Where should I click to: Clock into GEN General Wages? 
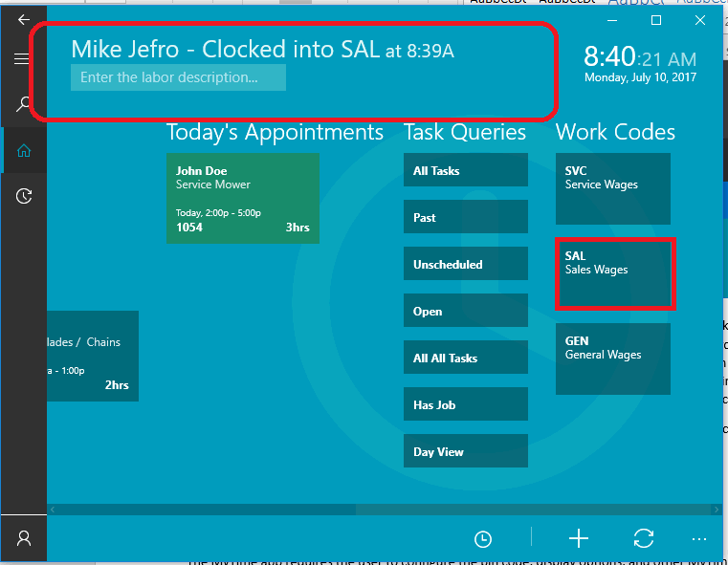click(612, 359)
